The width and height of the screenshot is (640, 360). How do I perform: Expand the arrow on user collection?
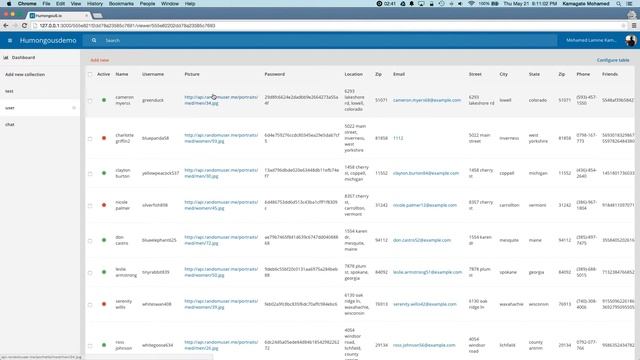74,108
